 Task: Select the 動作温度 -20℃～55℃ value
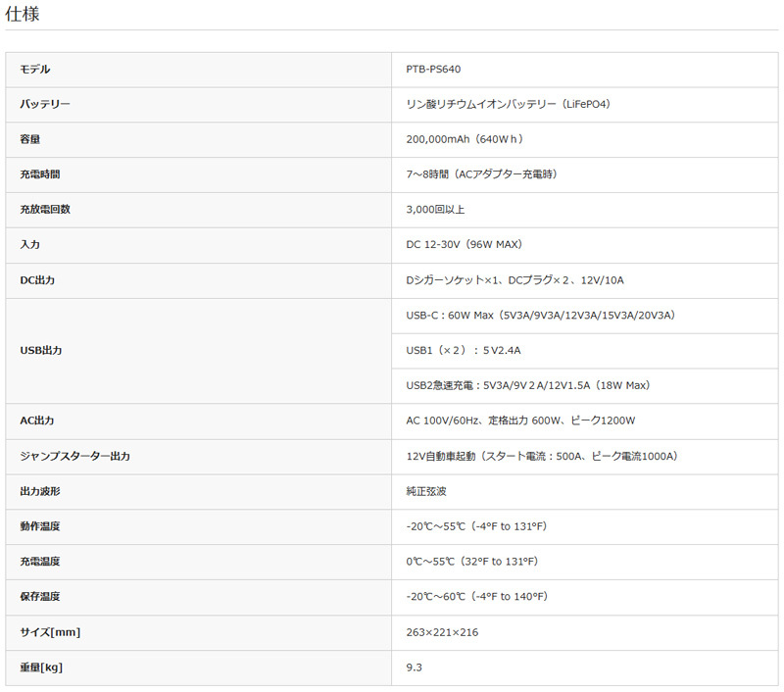tap(476, 526)
